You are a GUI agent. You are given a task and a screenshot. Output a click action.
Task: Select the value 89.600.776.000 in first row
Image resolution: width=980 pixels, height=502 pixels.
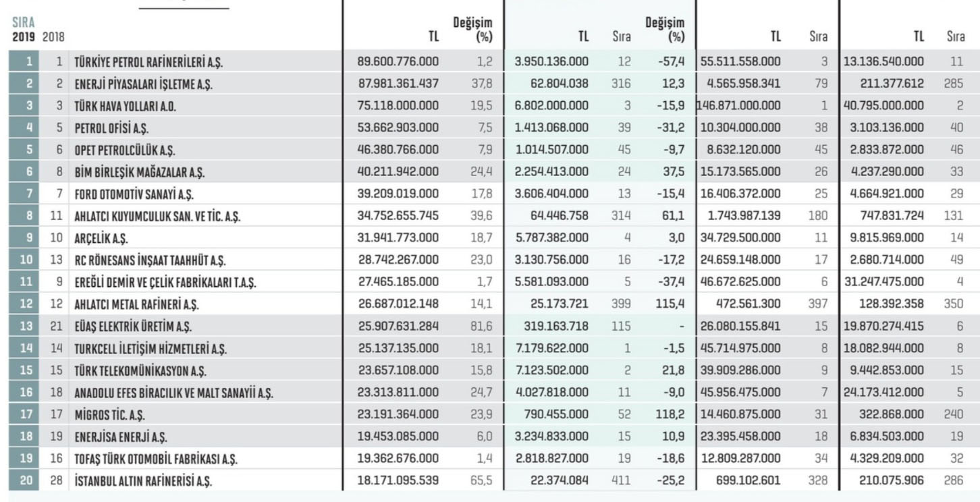pos(398,61)
